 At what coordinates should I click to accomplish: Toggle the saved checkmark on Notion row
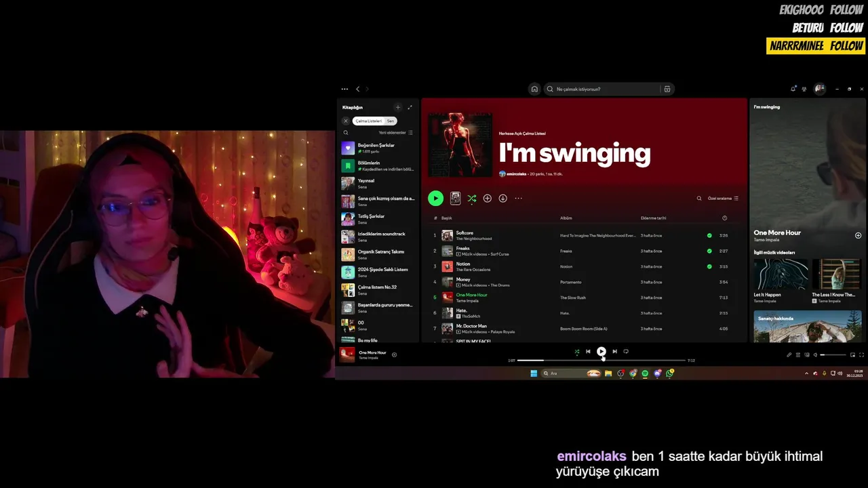click(709, 266)
